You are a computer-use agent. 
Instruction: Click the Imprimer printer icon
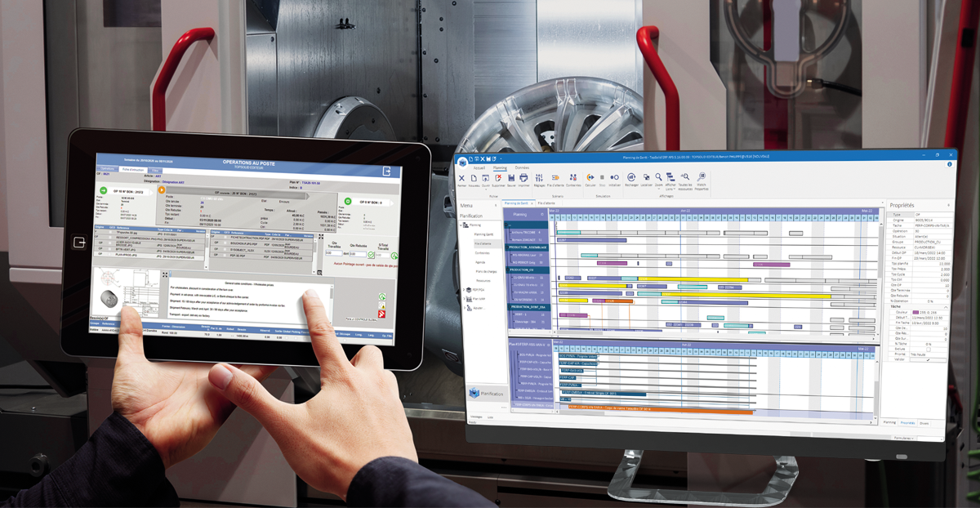(x=523, y=178)
